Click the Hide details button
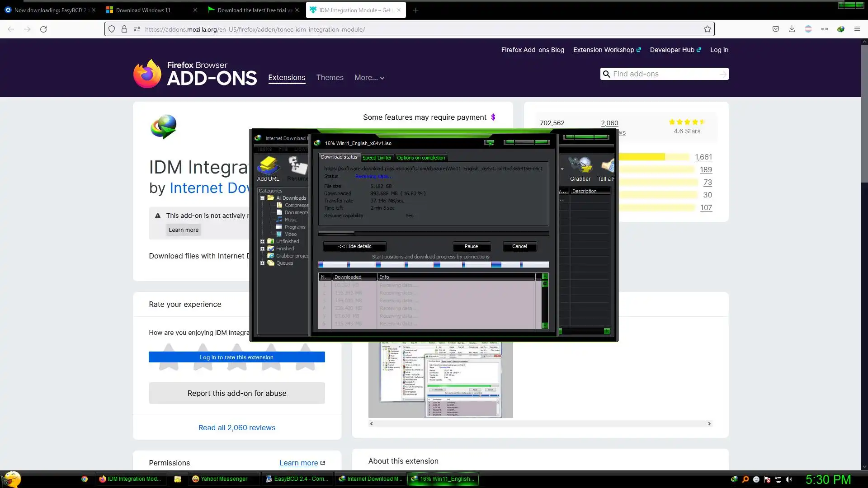This screenshot has height=488, width=868. 354,246
